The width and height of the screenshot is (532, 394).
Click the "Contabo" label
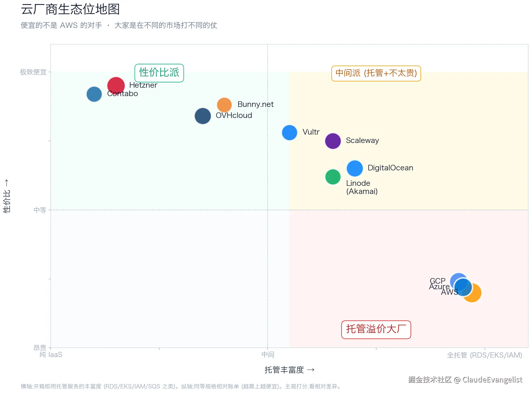click(122, 93)
